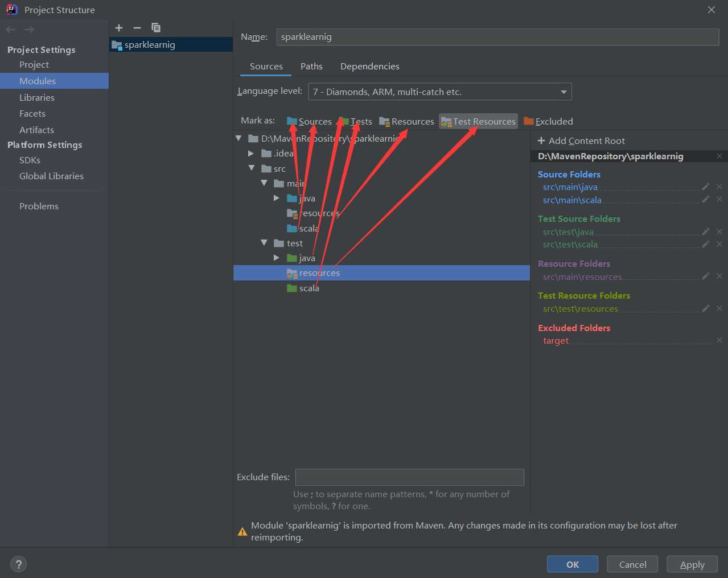
Task: Mark folder as Tests
Action: [x=355, y=121]
